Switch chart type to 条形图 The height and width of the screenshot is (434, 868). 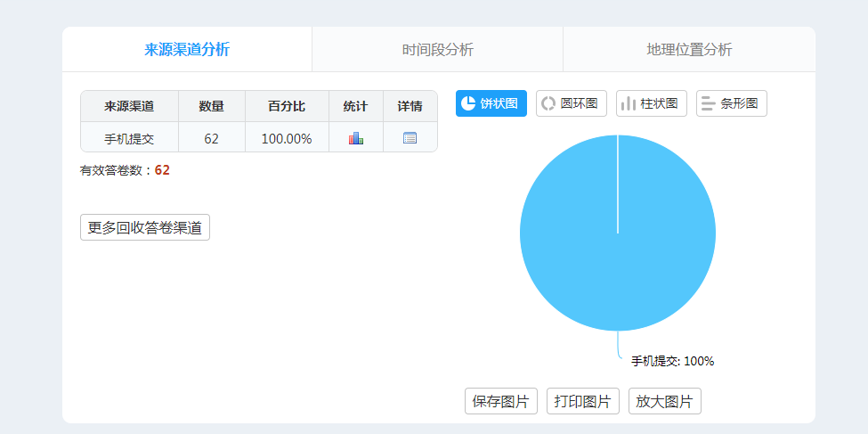(x=732, y=103)
